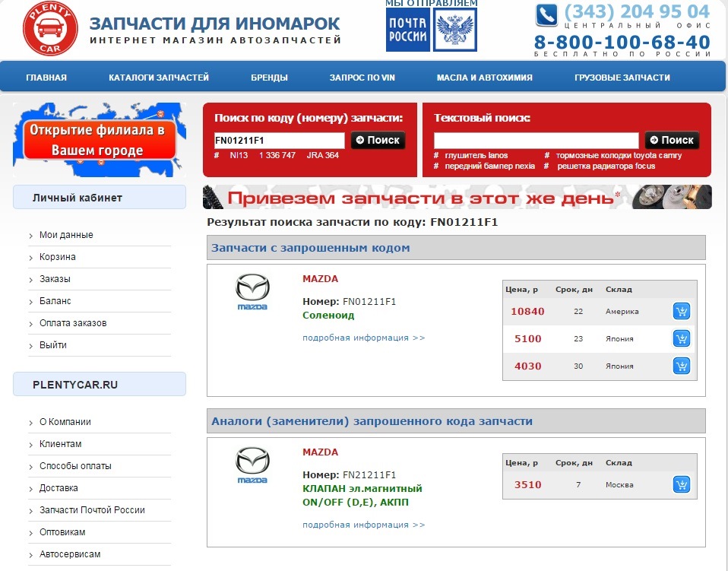
Task: Select example code JRA 364
Action: 323,155
